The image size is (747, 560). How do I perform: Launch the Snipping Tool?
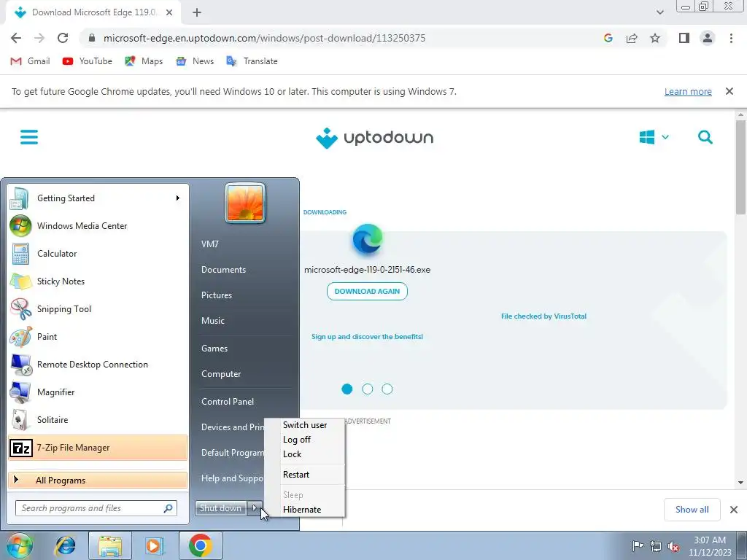(x=98, y=308)
